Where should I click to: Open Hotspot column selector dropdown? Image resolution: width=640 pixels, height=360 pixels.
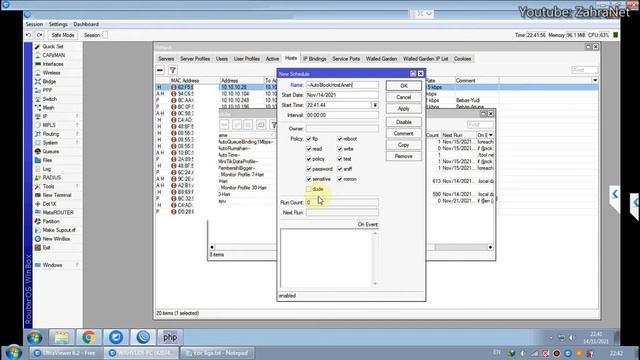(x=595, y=80)
